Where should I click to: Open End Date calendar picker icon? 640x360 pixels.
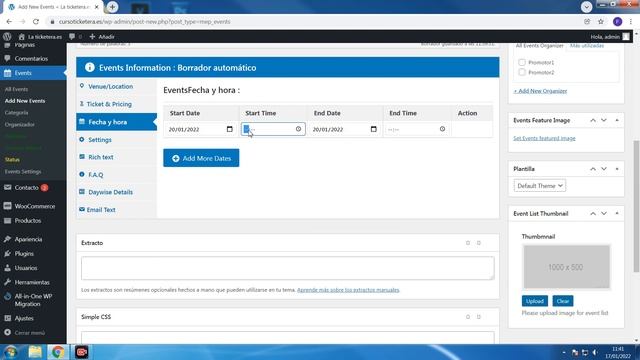coord(373,129)
